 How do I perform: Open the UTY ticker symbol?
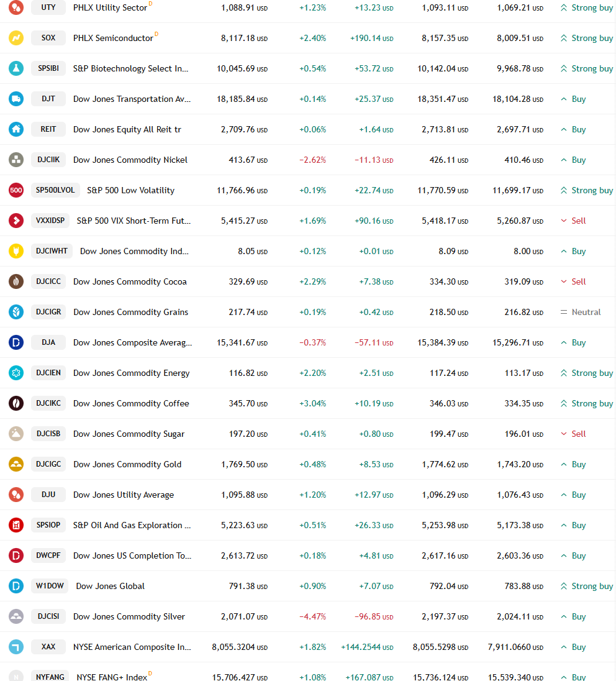[48, 7]
